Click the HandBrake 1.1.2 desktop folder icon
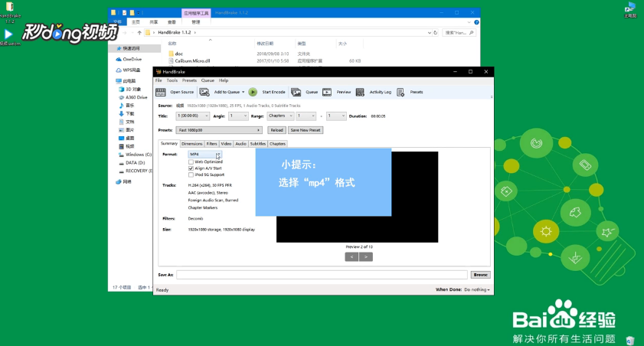 click(9, 7)
